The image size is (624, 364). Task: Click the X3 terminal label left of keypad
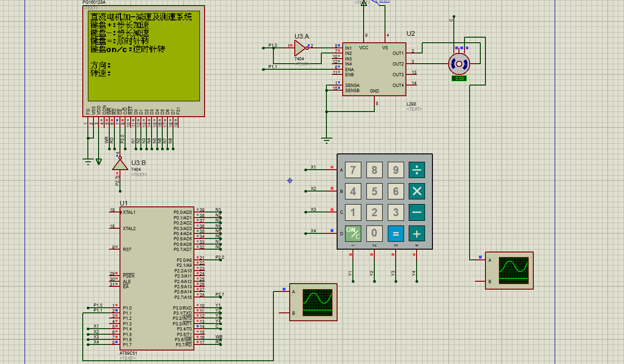[x=313, y=210]
